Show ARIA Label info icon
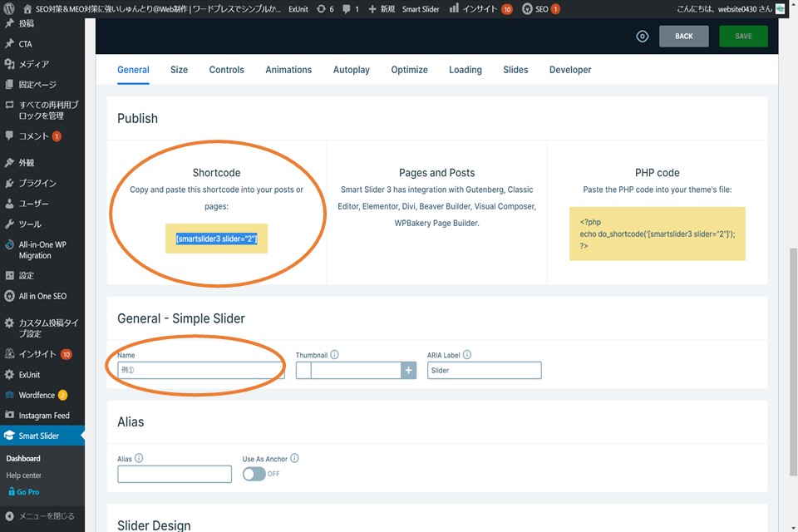Viewport: 798px width, 532px height. pos(466,354)
